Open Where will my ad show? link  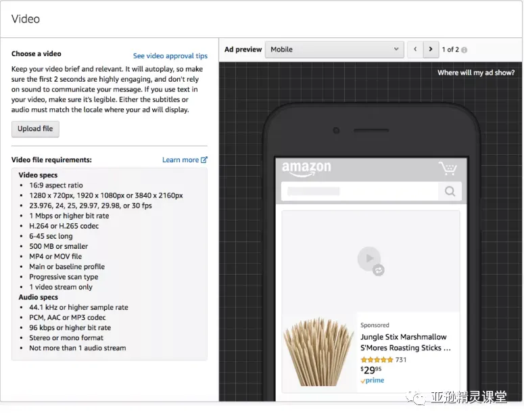476,72
